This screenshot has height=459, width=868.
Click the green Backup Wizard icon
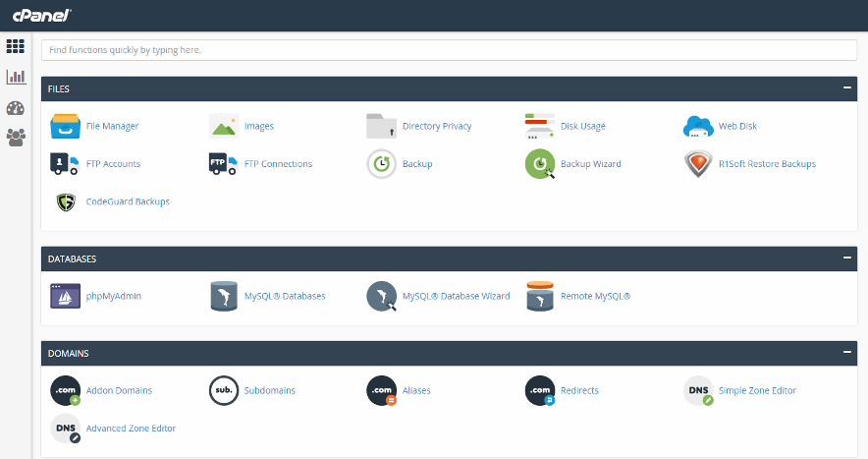coord(540,163)
